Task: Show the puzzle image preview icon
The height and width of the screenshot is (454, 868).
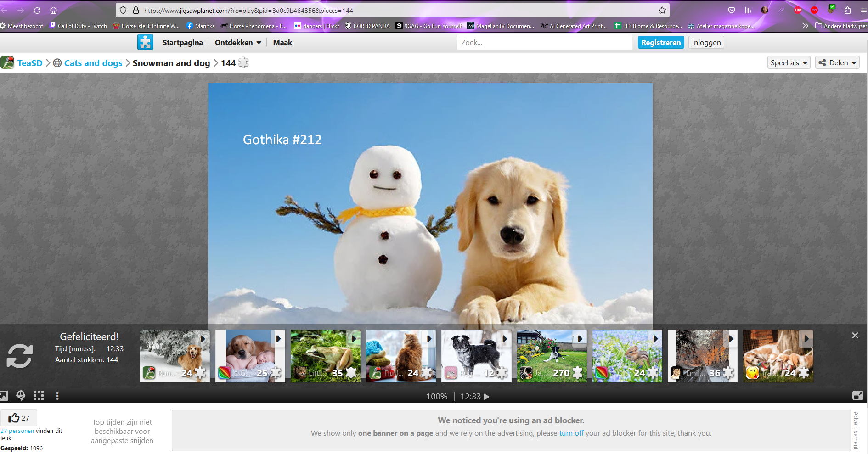Action: pyautogui.click(x=4, y=396)
